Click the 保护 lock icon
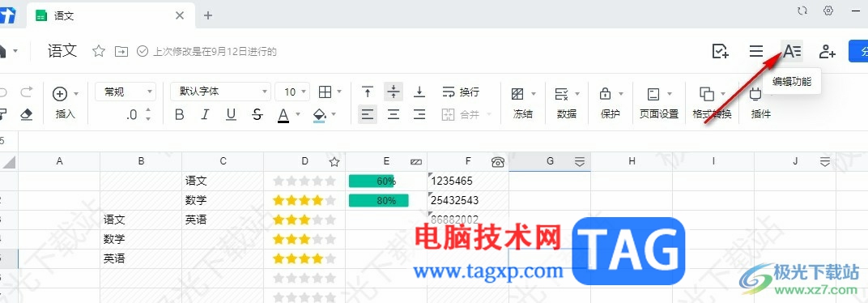 click(x=605, y=94)
